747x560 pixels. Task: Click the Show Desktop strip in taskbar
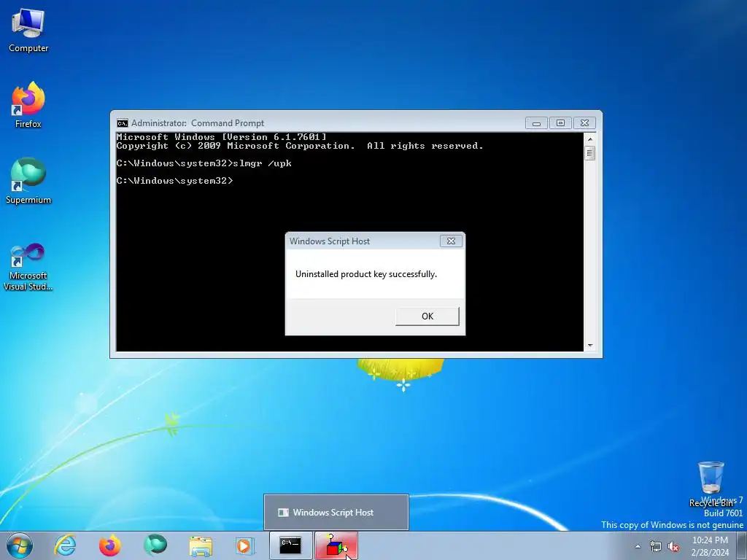[742, 545]
